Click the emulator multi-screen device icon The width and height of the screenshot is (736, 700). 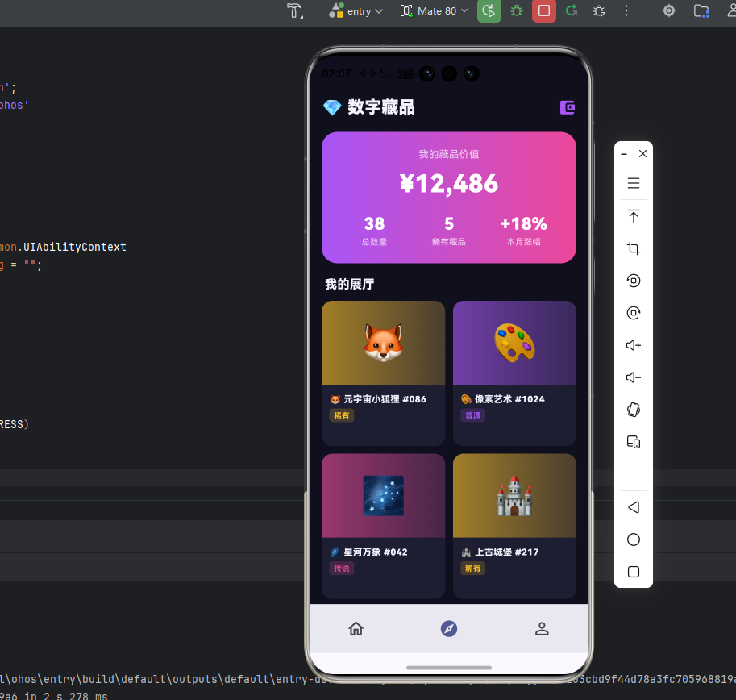click(x=633, y=442)
